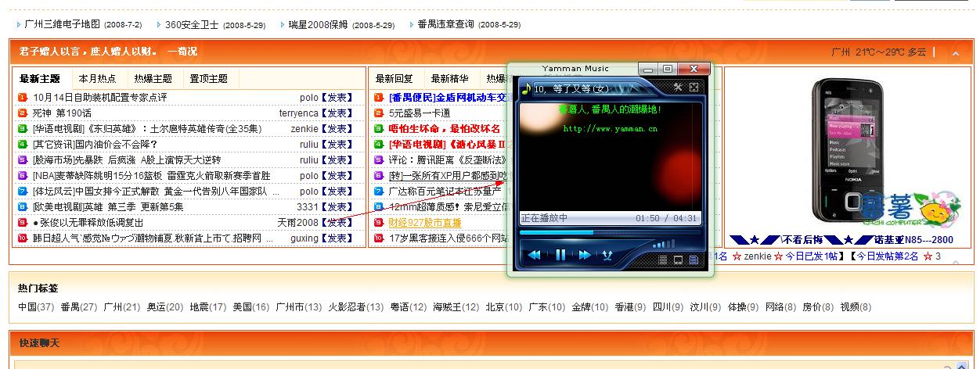Show the playlist icon in Yamman Music
Screen dimensions: 980x369
(x=663, y=260)
